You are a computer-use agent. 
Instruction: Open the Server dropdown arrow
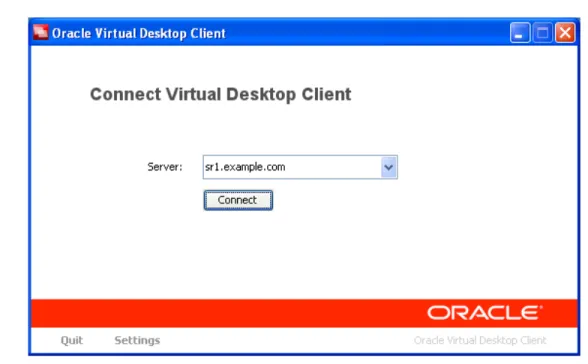pos(389,167)
